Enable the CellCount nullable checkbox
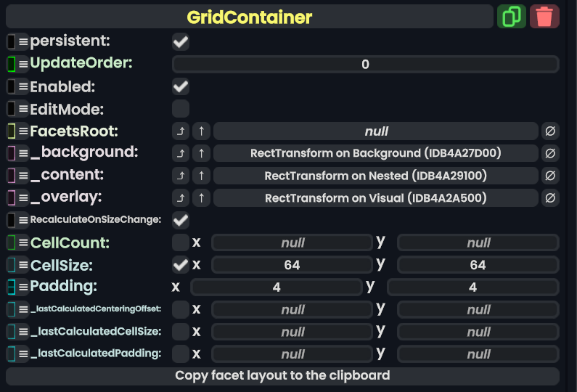577x392 pixels. 181,242
